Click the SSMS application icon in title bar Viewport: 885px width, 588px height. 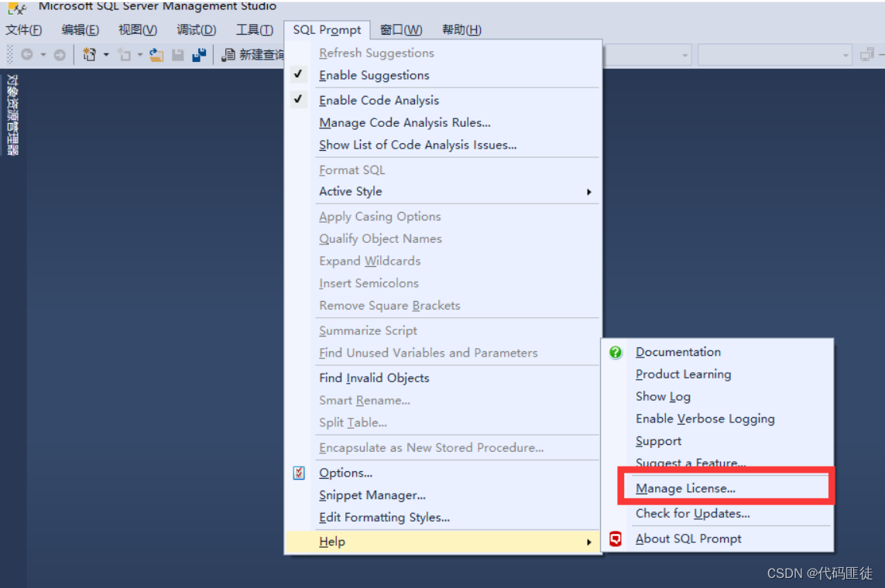pyautogui.click(x=17, y=7)
